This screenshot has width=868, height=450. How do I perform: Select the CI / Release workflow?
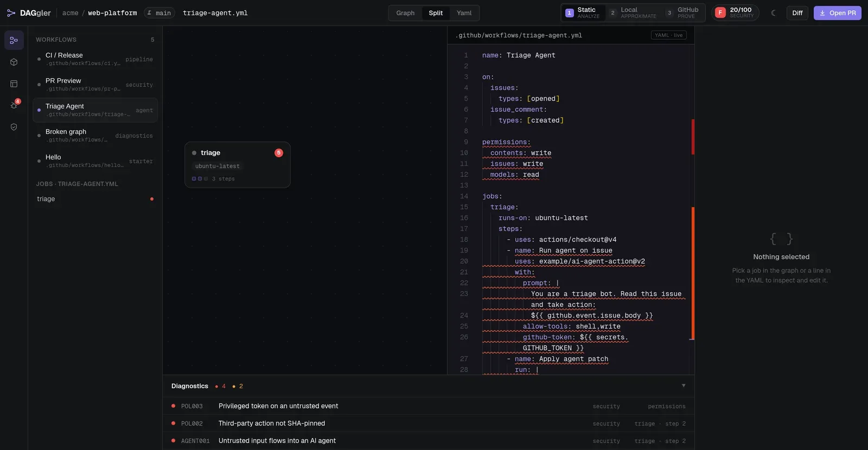tap(95, 59)
